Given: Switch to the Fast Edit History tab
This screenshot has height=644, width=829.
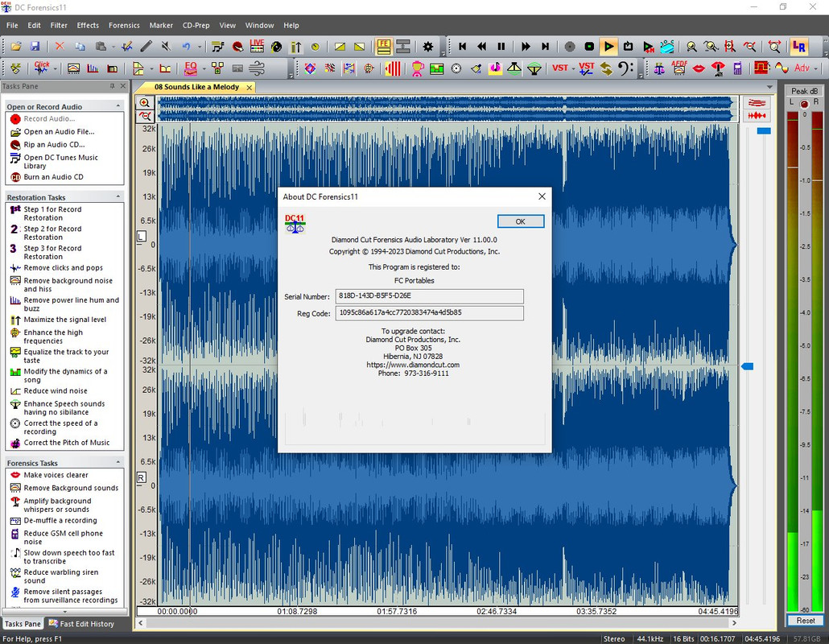Looking at the screenshot, I should [x=82, y=624].
